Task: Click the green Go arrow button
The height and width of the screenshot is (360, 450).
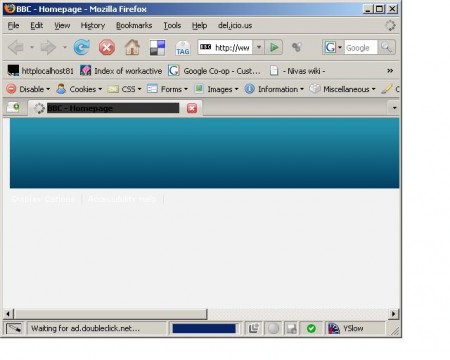Action: point(274,47)
